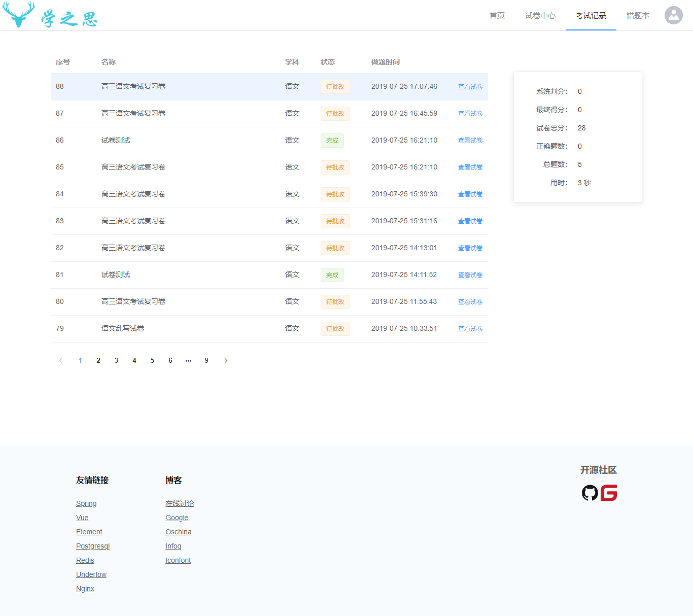Open the Iconfont blog link
This screenshot has width=693, height=616.
[178, 560]
